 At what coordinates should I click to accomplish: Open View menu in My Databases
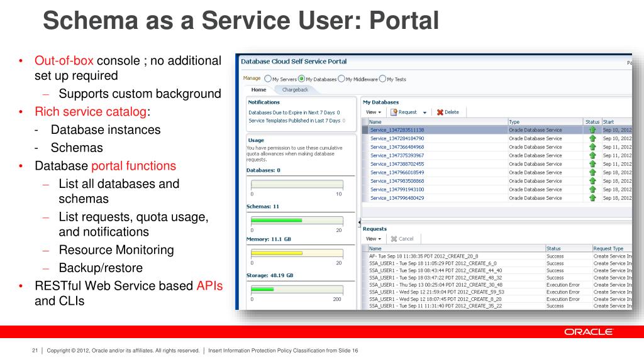374,112
